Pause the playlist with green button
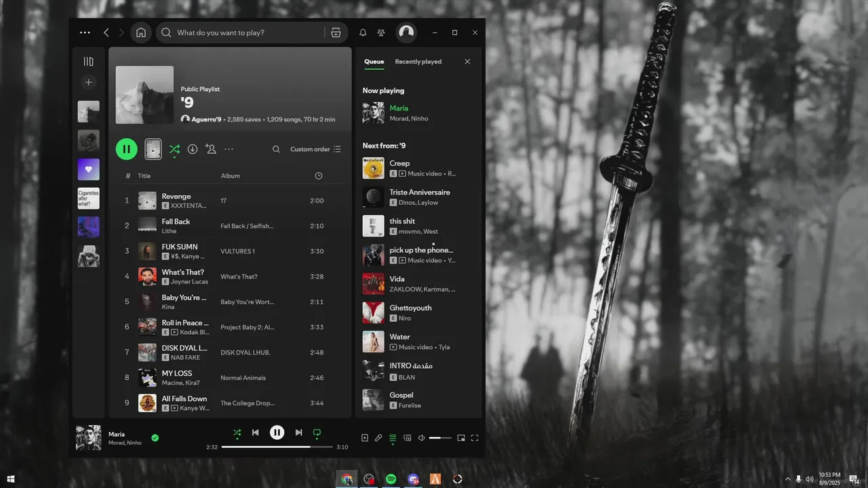Screen dimensions: 868x488 click(x=127, y=149)
